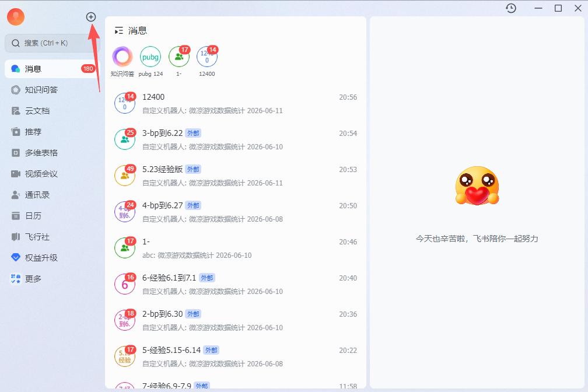Open pinned 1- group avatar
588x392 pixels.
coord(179,57)
